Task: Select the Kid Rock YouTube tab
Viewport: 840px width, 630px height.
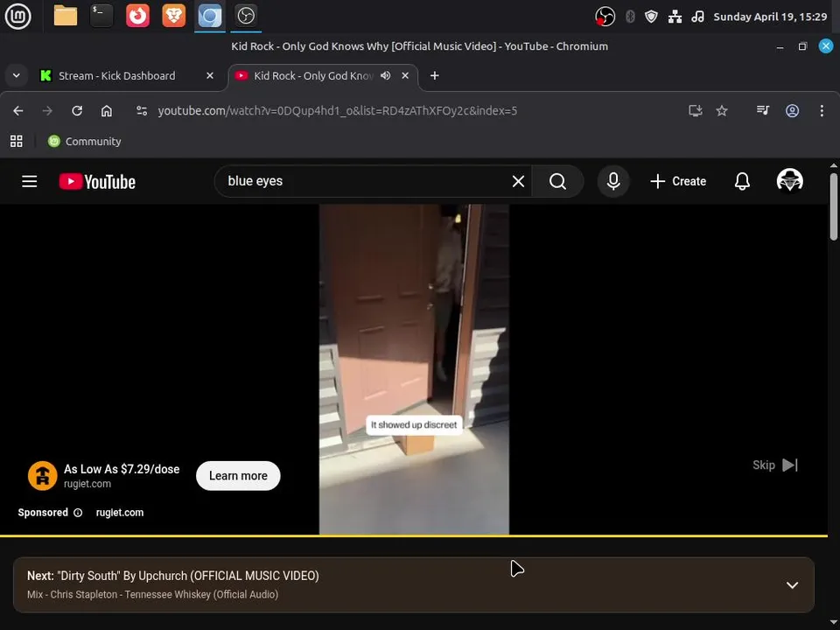Action: [x=313, y=75]
